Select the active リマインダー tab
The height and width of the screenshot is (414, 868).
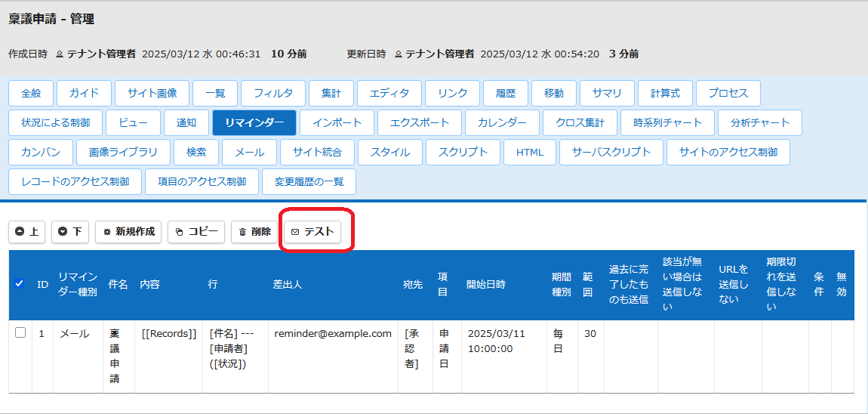tap(254, 122)
